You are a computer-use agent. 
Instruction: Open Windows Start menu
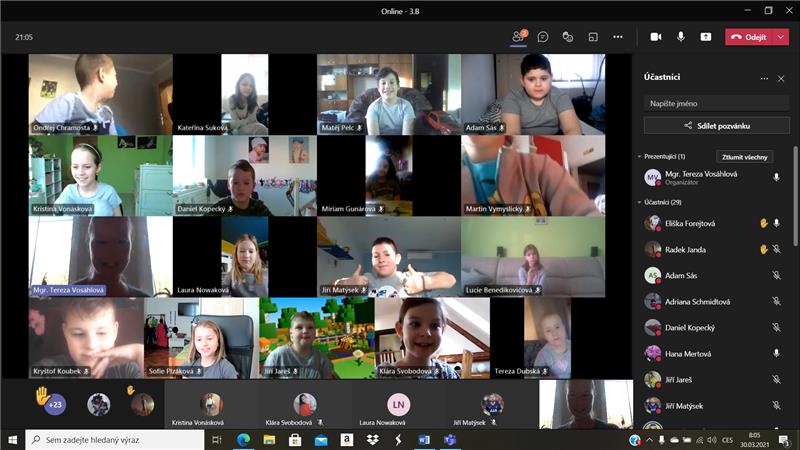click(12, 440)
